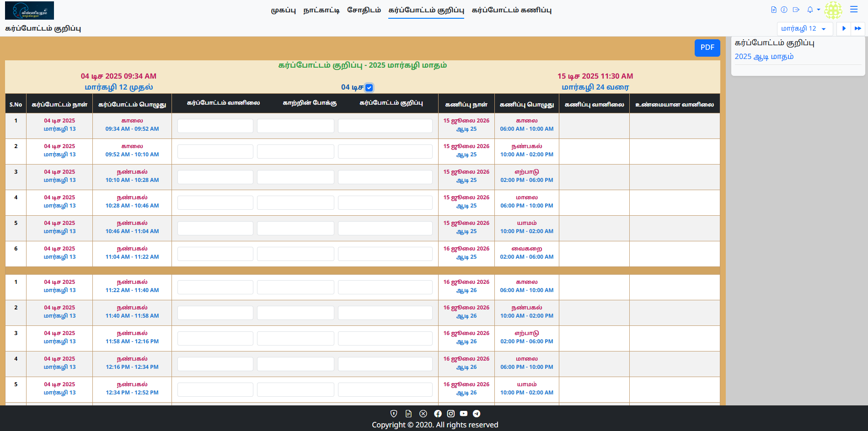This screenshot has height=431, width=868.
Task: Open the YouTube icon in footer
Action: click(464, 414)
